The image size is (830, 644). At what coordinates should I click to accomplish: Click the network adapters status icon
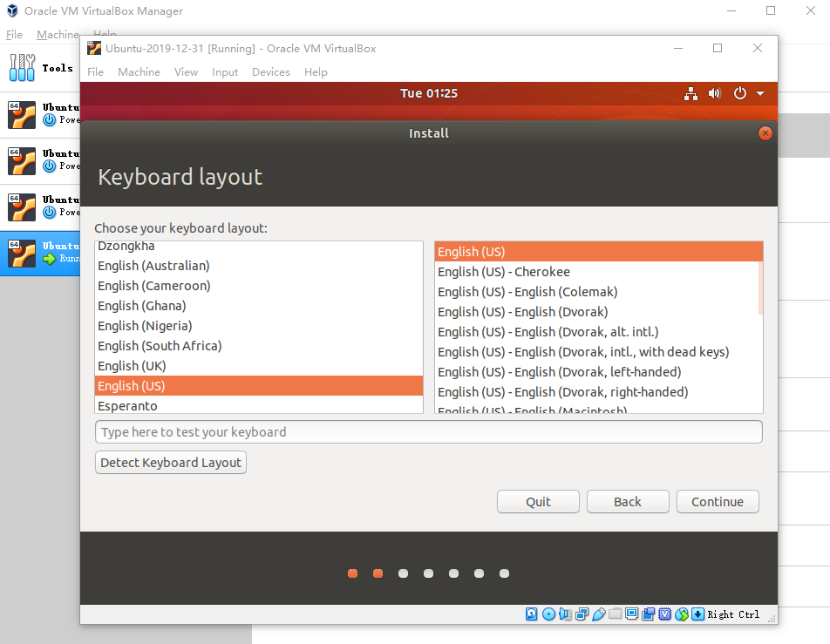(x=582, y=613)
